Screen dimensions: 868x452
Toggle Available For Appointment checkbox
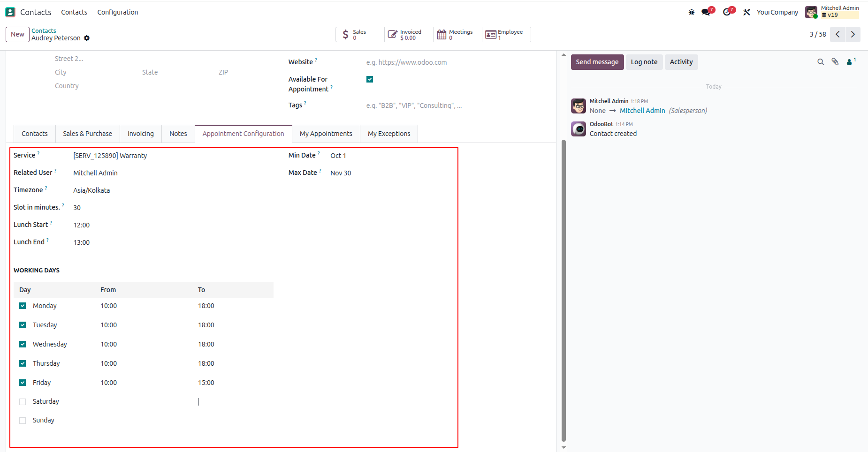[370, 79]
